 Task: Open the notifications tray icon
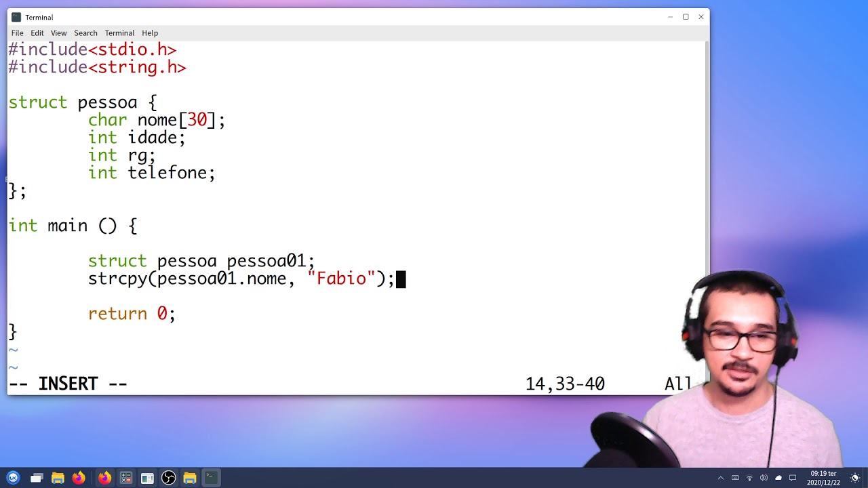(793, 478)
